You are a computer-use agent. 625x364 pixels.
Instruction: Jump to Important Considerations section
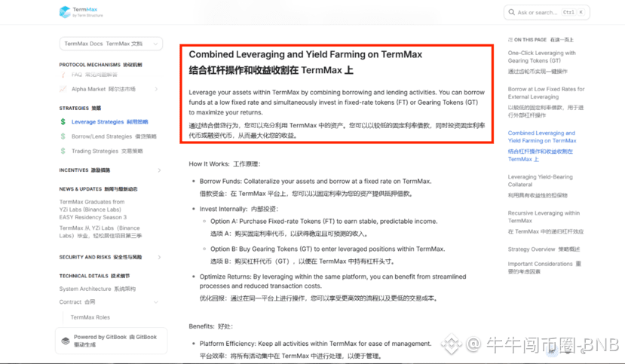(544, 268)
